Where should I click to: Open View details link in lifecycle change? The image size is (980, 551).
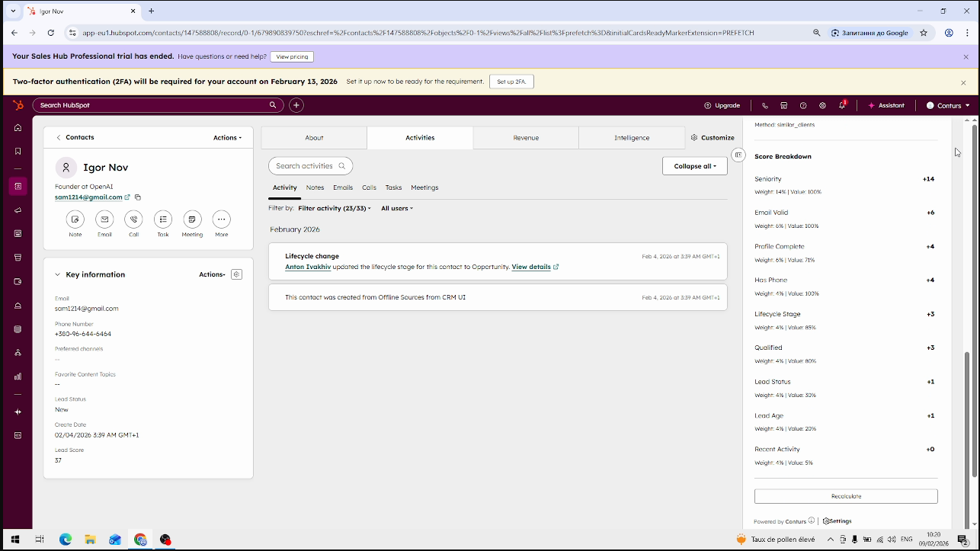pos(531,267)
